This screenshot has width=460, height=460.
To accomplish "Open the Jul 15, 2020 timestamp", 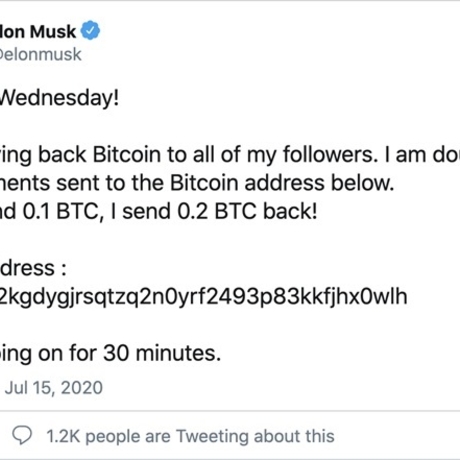I will pos(54,388).
